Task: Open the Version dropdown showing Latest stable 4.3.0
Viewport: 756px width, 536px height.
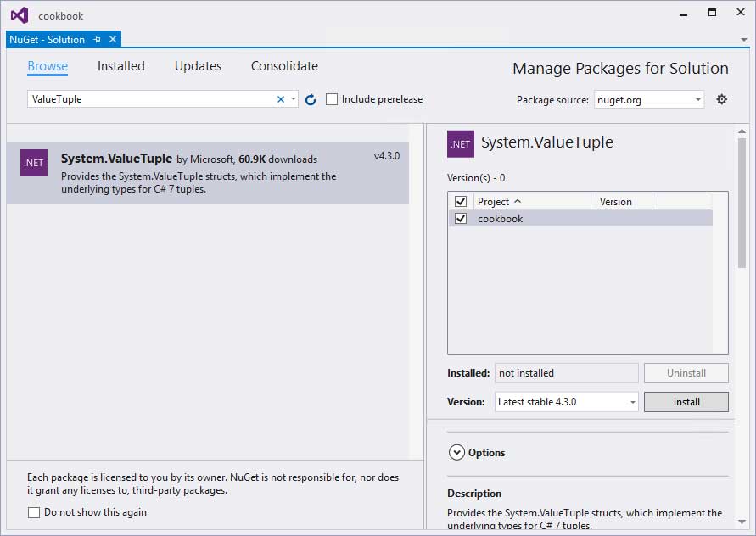Action: click(566, 402)
